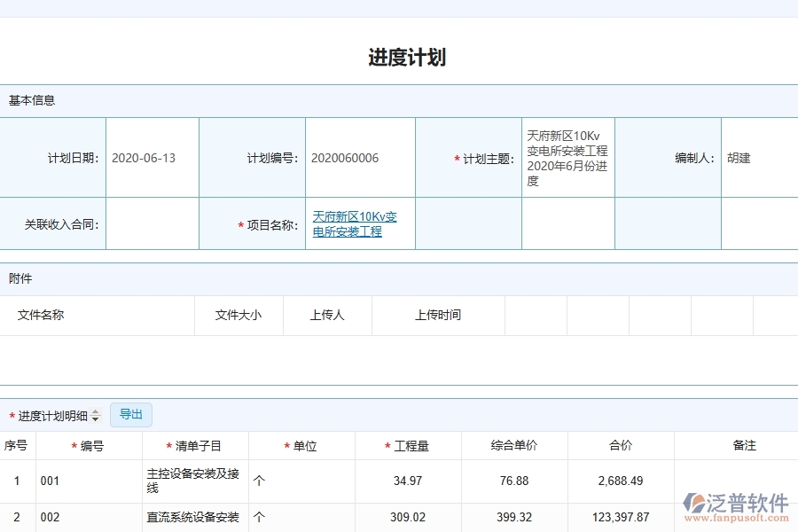Select the 工程量 value 34.97

(x=407, y=479)
